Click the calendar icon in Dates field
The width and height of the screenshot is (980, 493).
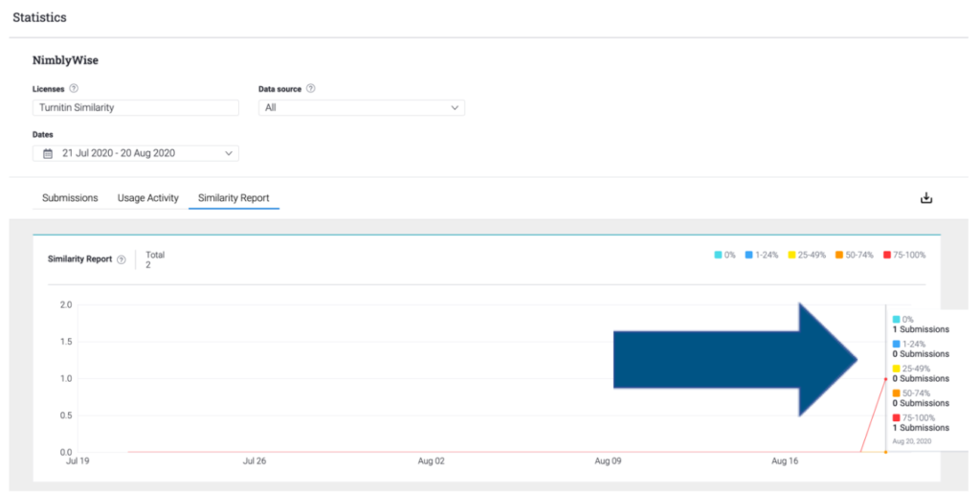click(48, 153)
